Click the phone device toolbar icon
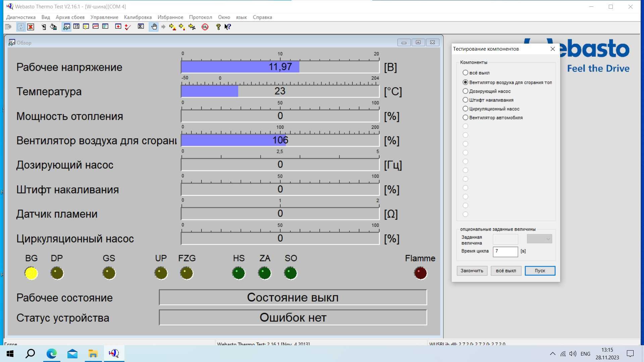Image resolution: width=644 pixels, height=362 pixels. [x=44, y=27]
